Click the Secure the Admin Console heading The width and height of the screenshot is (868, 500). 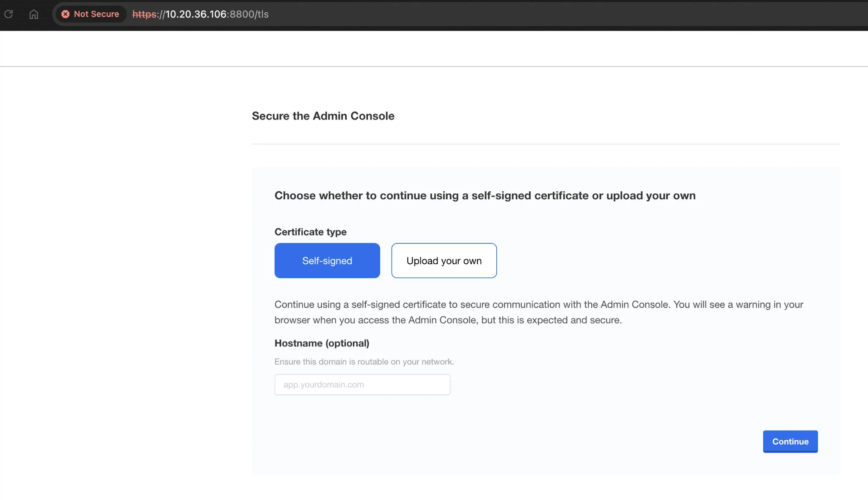click(323, 116)
